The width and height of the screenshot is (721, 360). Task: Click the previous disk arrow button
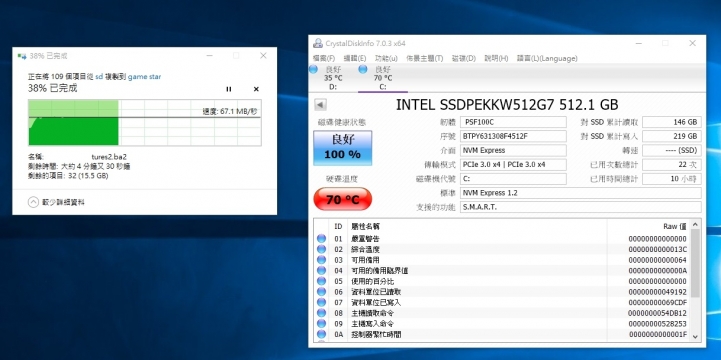[320, 105]
